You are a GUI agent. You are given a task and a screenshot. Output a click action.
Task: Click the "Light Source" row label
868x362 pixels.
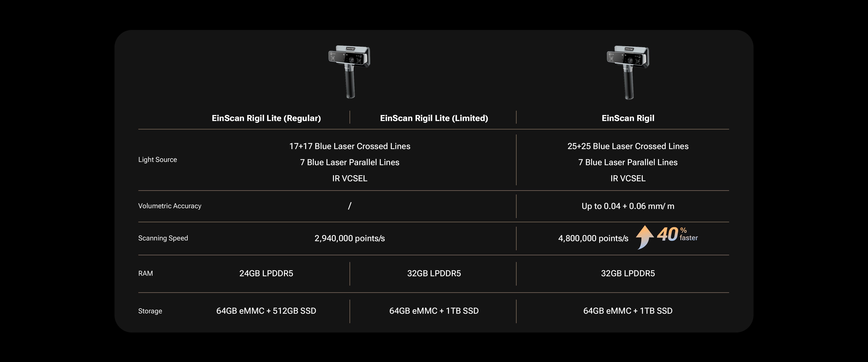[x=157, y=160]
